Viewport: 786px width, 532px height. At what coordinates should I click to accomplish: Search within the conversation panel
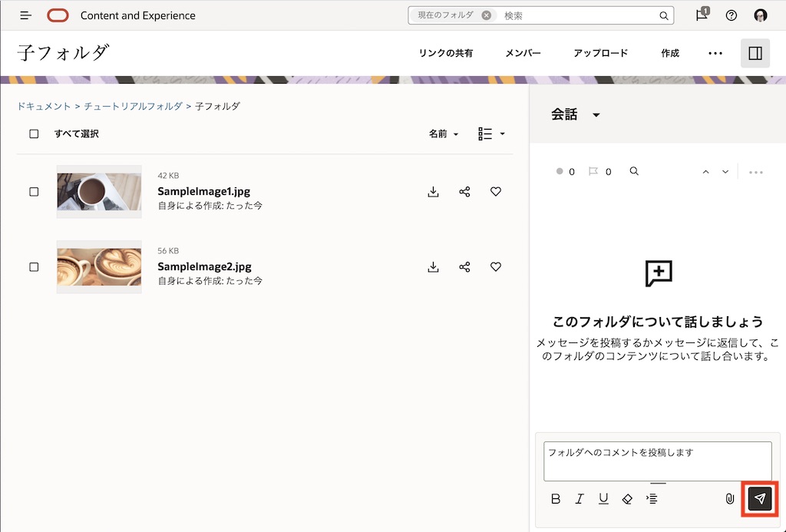(634, 171)
